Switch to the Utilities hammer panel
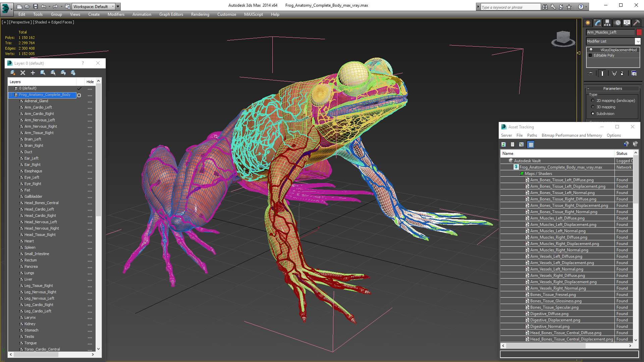 (636, 23)
